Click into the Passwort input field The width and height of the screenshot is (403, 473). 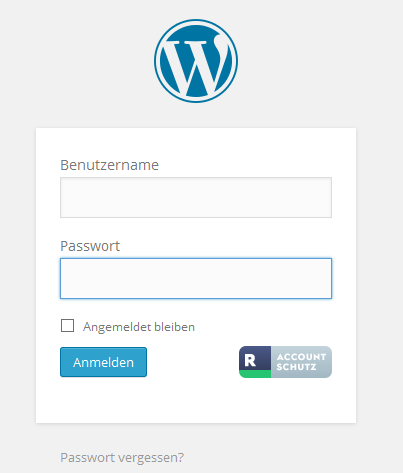(x=196, y=278)
